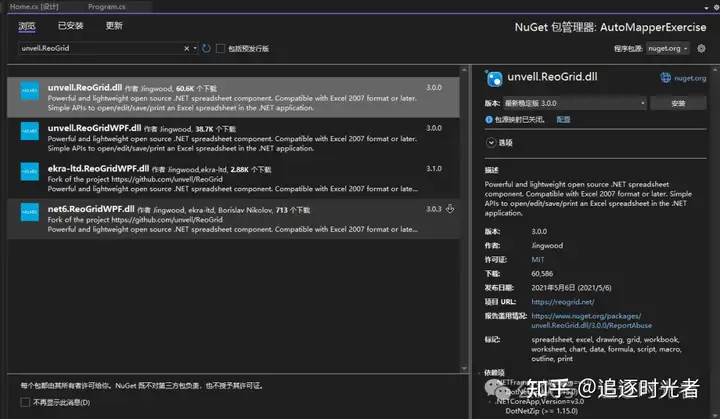Open the https://reogrid.net/ project URL

click(562, 302)
